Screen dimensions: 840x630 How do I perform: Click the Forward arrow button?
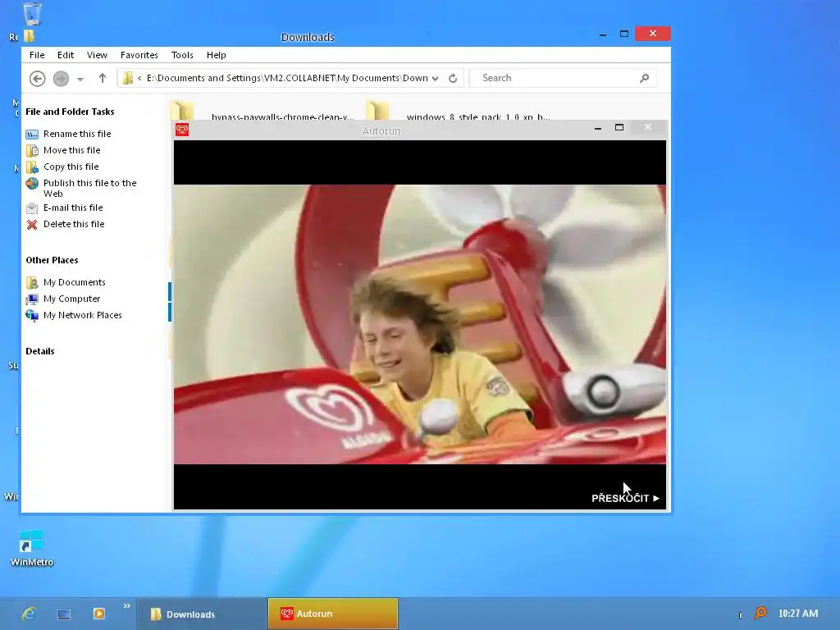click(x=61, y=79)
